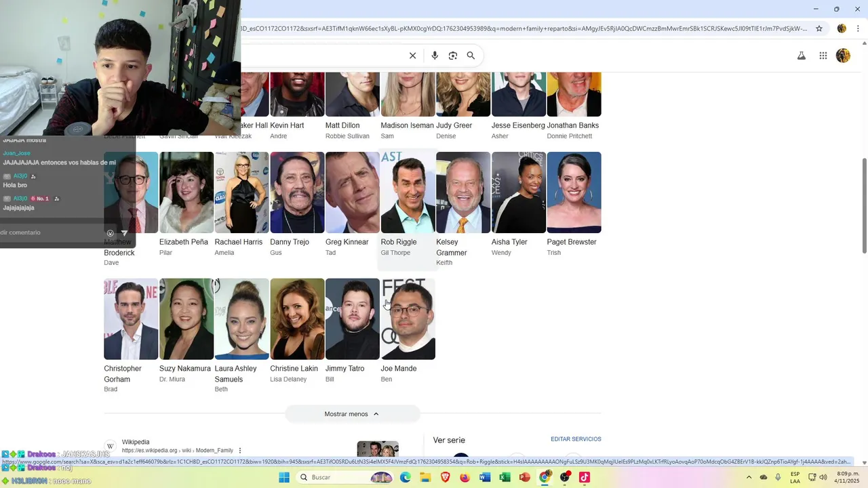Collapse cast list with Mostrar menos
Image resolution: width=868 pixels, height=488 pixels.
click(352, 414)
